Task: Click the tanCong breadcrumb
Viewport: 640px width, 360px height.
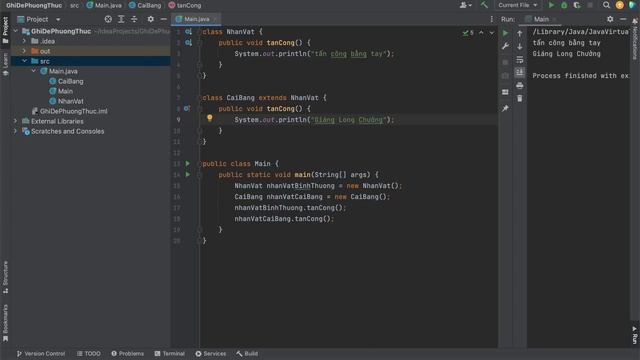Action: pos(185,5)
